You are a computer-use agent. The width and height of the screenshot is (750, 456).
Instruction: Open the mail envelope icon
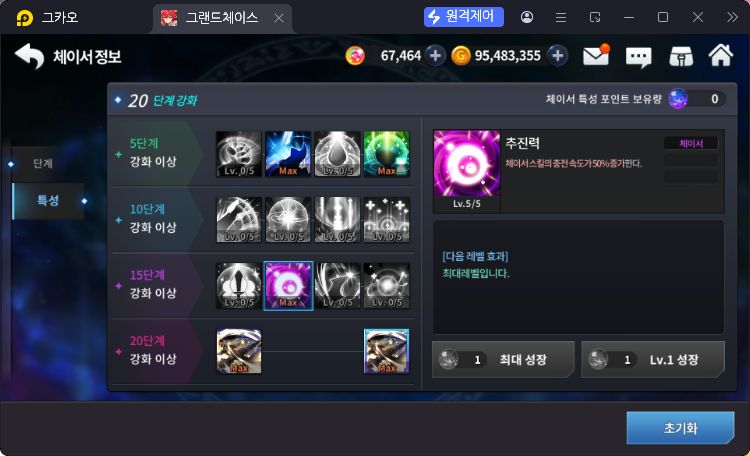pos(596,56)
